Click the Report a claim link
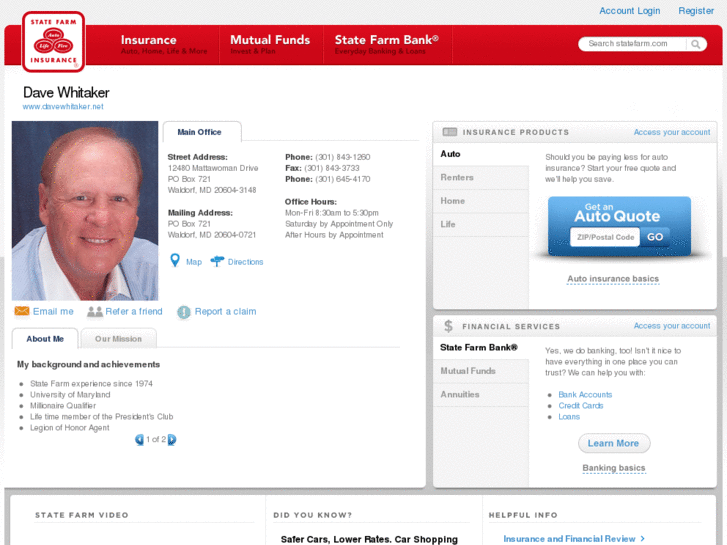Image resolution: width=727 pixels, height=545 pixels. (225, 311)
